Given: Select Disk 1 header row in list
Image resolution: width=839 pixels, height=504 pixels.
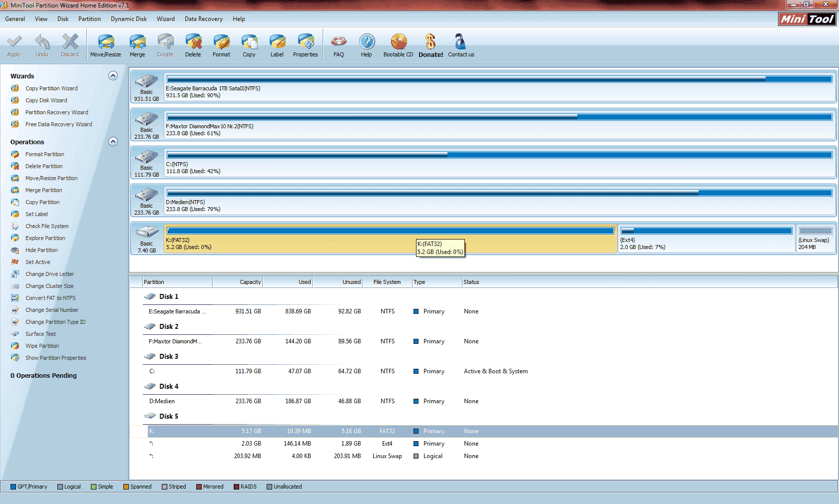Looking at the screenshot, I should click(168, 296).
